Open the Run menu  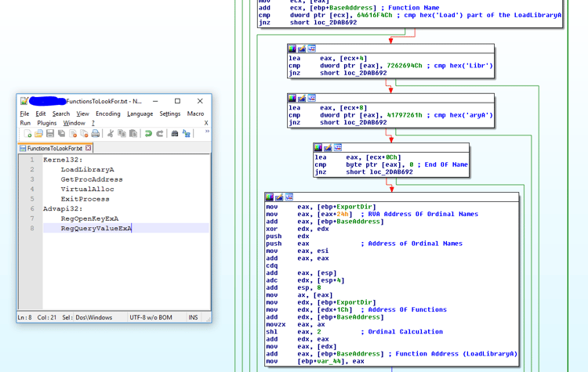[25, 123]
